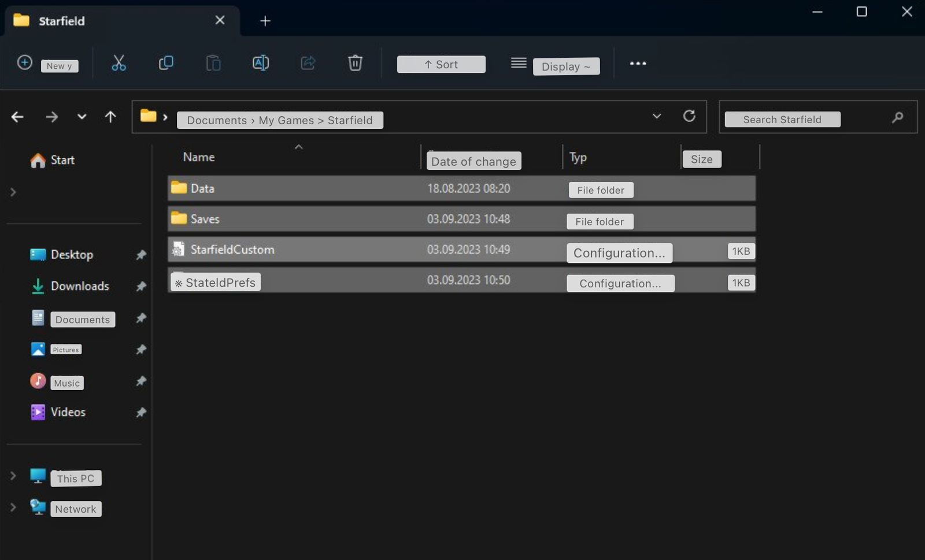
Task: Click the folder icon in address bar
Action: pyautogui.click(x=149, y=116)
